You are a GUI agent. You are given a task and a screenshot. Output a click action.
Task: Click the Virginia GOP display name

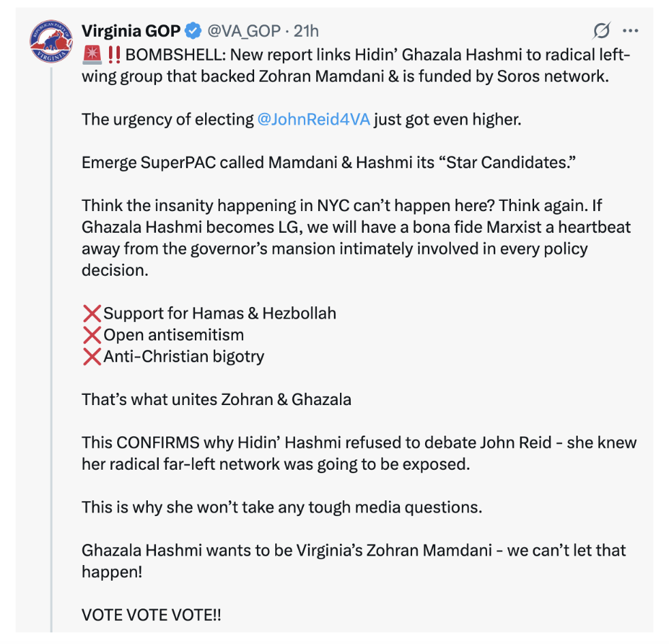tap(131, 31)
